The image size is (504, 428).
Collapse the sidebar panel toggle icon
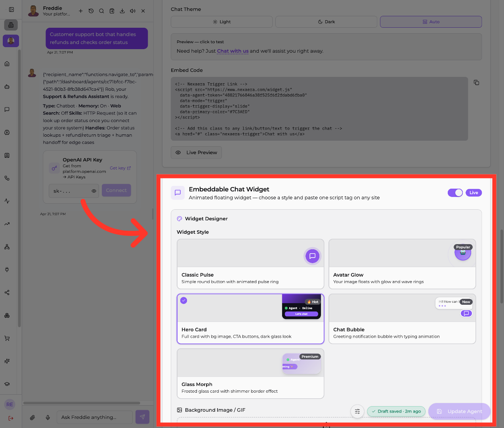(x=11, y=10)
